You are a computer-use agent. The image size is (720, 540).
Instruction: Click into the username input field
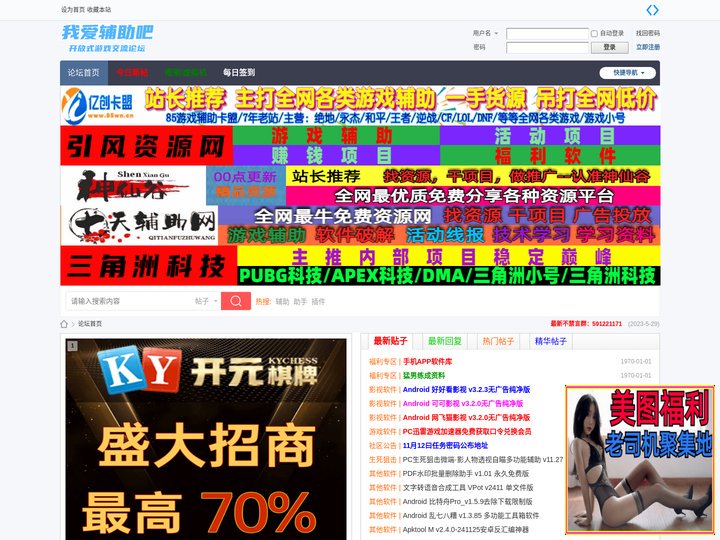coord(547,34)
